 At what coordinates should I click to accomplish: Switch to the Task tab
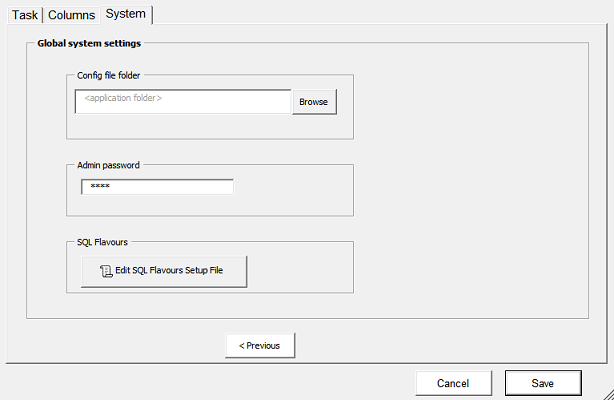coord(25,15)
